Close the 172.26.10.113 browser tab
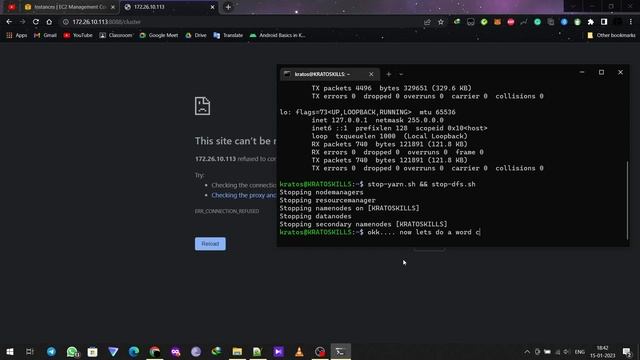 (x=212, y=7)
